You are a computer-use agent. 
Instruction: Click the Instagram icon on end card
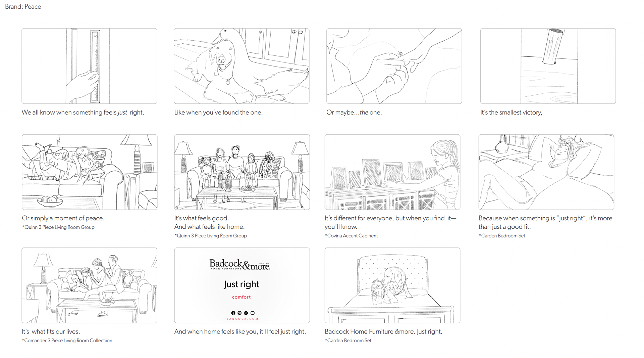pyautogui.click(x=246, y=313)
